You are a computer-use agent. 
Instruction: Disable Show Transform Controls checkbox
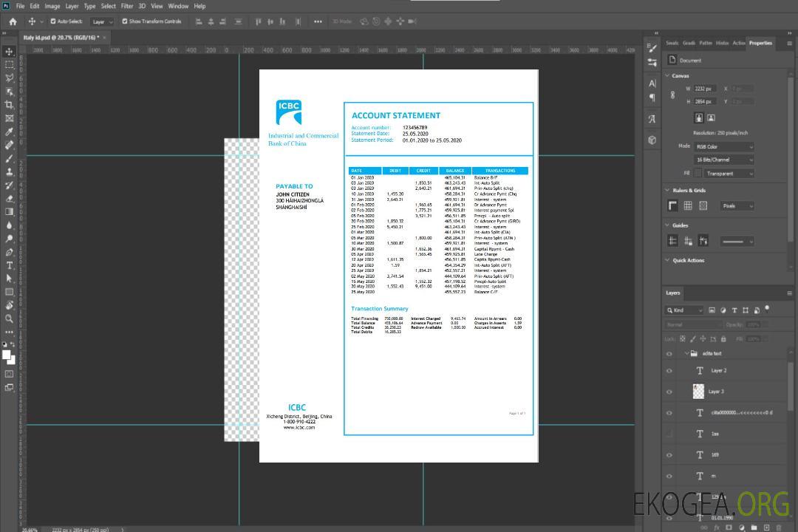pyautogui.click(x=124, y=21)
